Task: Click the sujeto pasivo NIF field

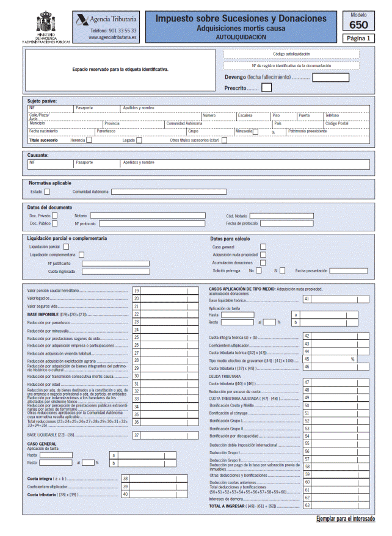Action: [51, 109]
